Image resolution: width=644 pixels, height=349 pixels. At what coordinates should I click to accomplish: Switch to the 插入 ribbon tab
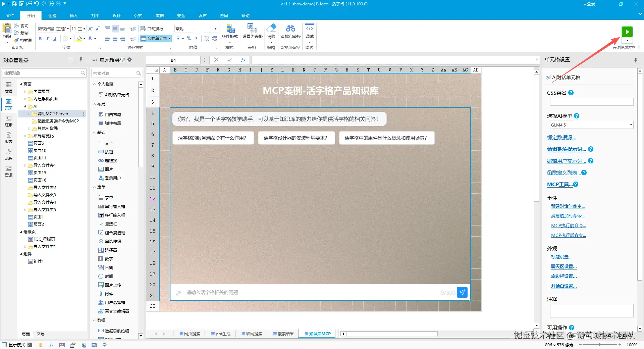tap(73, 15)
